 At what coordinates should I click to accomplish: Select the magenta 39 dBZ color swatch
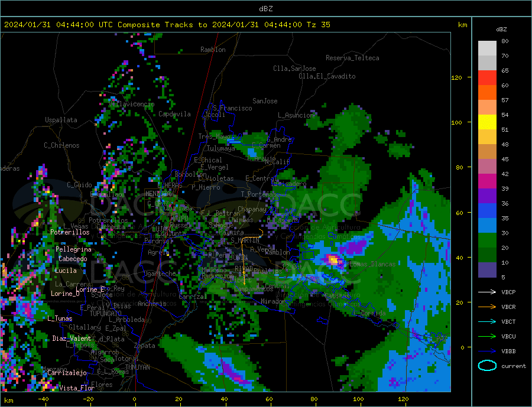point(487,181)
